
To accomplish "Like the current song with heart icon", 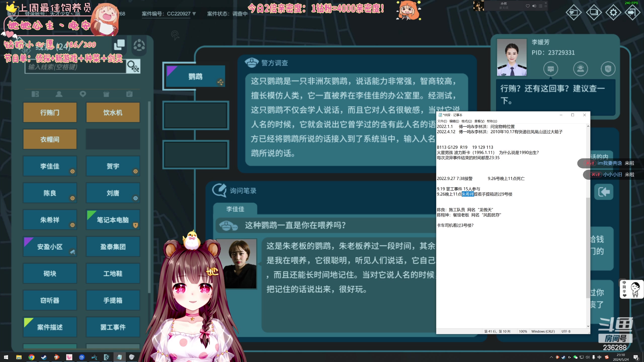I will pos(528,6).
